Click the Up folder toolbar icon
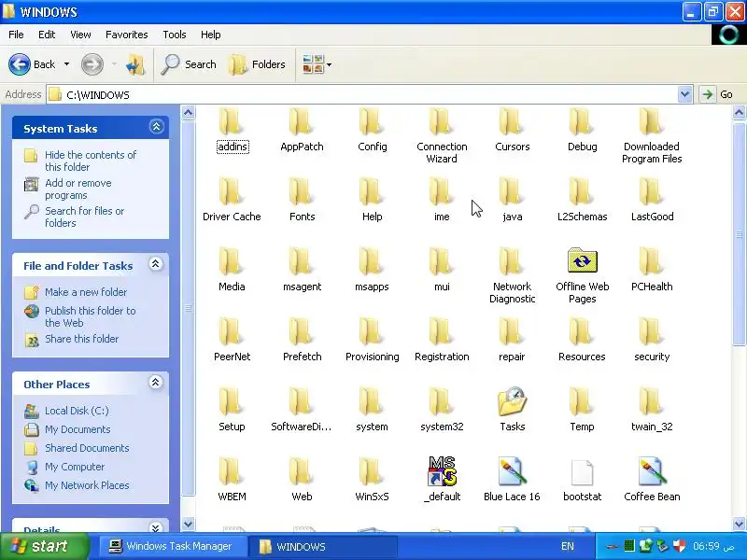Image resolution: width=747 pixels, height=560 pixels. click(135, 64)
